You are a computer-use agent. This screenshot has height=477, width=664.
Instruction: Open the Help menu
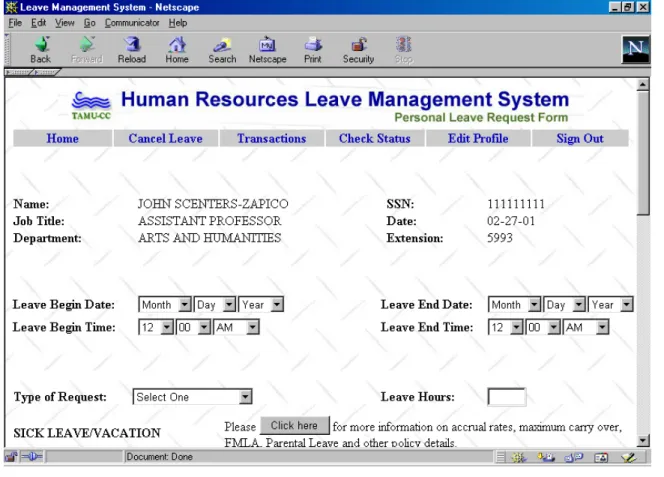click(x=178, y=23)
